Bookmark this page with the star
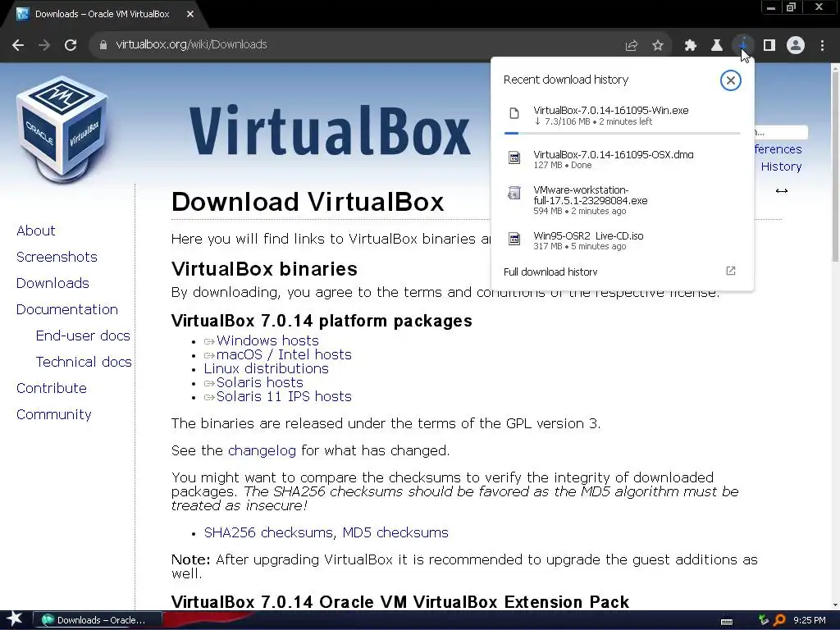The width and height of the screenshot is (840, 630). click(658, 46)
